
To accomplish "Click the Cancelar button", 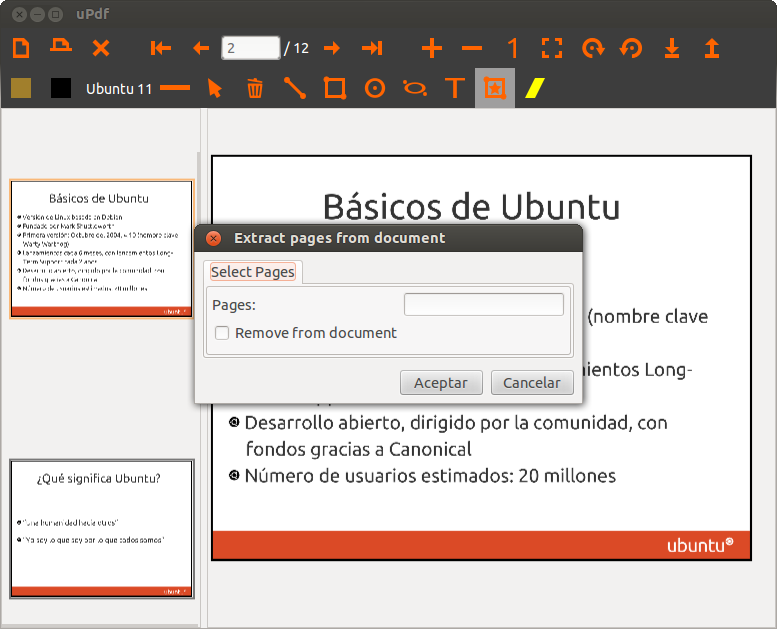I will [x=532, y=383].
